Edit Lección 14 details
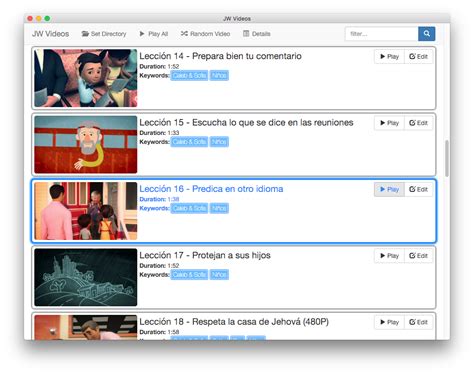Image resolution: width=474 pixels, height=374 pixels. 419,57
